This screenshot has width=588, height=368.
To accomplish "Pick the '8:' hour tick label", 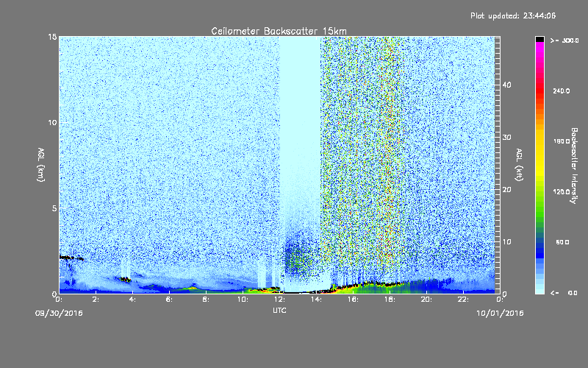I will 207,300.
